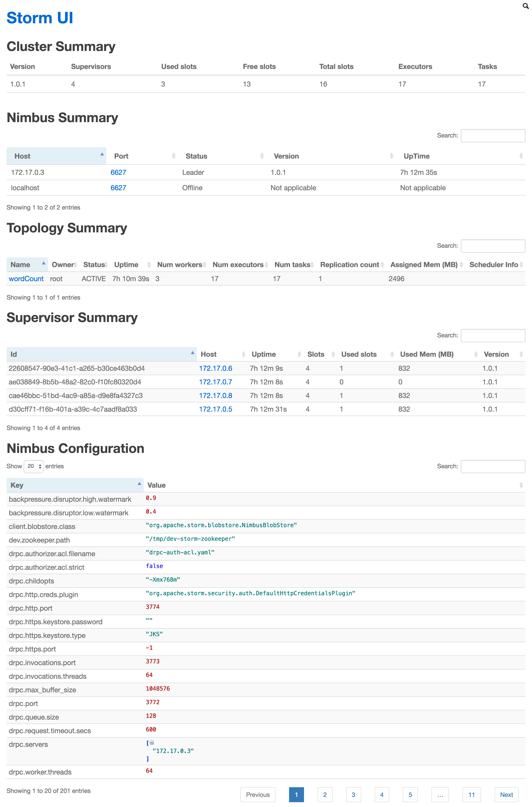This screenshot has height=807, width=532.
Task: Sort supervisors by Used Mem (MB)
Action: click(x=438, y=354)
